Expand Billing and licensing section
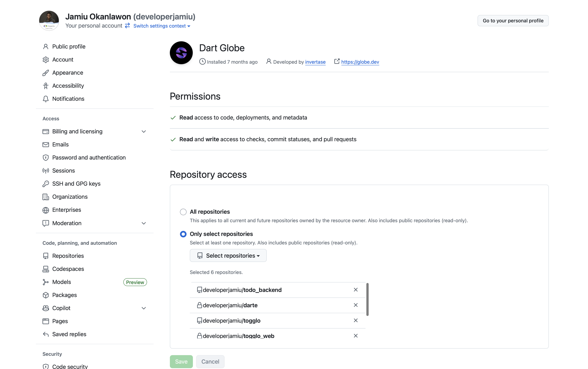Screen dimensions: 588x369 tap(144, 132)
